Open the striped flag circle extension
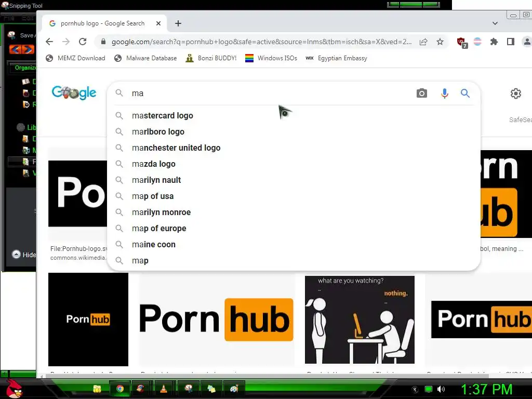Screen dimensions: 532x399 click(477, 42)
